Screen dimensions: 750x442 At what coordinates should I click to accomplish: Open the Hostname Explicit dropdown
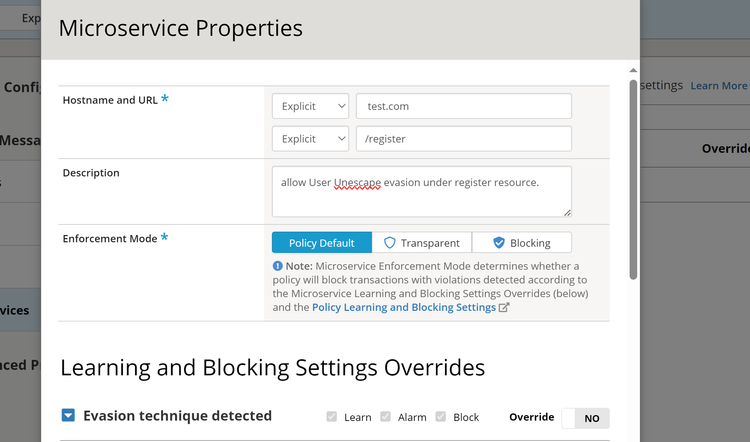coord(310,106)
